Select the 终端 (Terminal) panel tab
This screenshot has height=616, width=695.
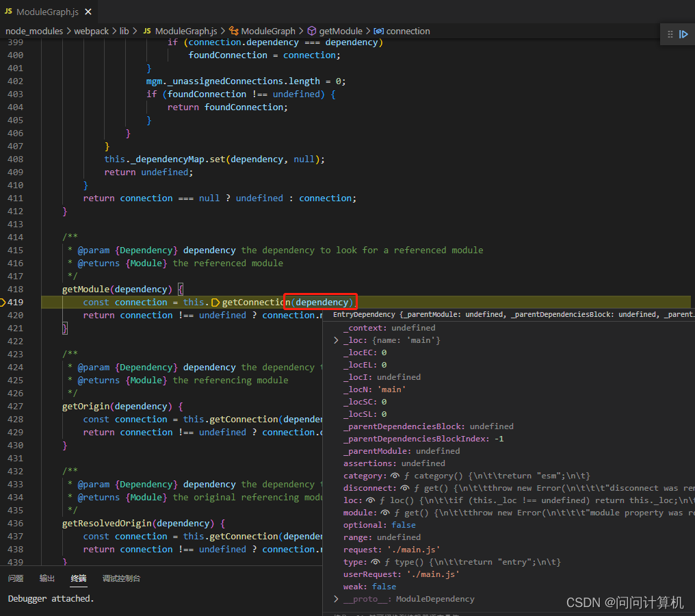coord(79,578)
